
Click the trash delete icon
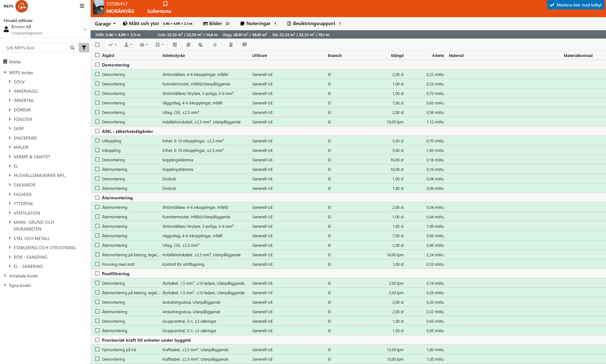(x=231, y=45)
